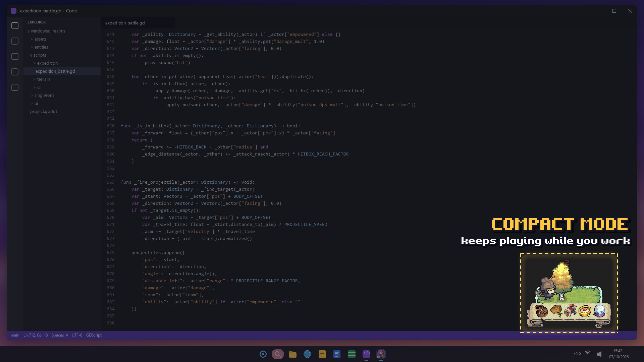Click GDScript language mode in status bar
Screen dimensions: 644x362
coord(94,335)
